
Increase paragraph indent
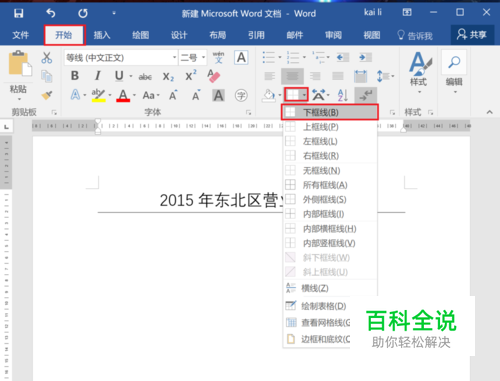pyautogui.click(x=365, y=57)
